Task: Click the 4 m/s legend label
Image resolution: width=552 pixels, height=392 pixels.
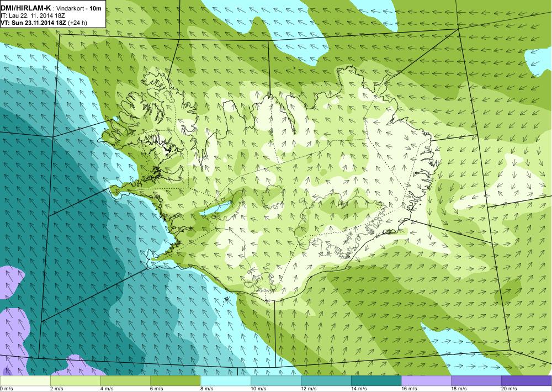Action: click(107, 389)
